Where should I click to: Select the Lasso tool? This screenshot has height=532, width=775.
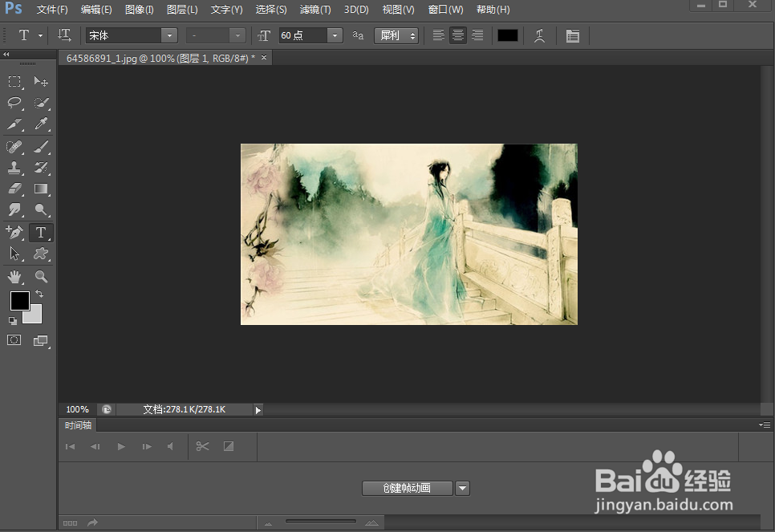click(14, 103)
